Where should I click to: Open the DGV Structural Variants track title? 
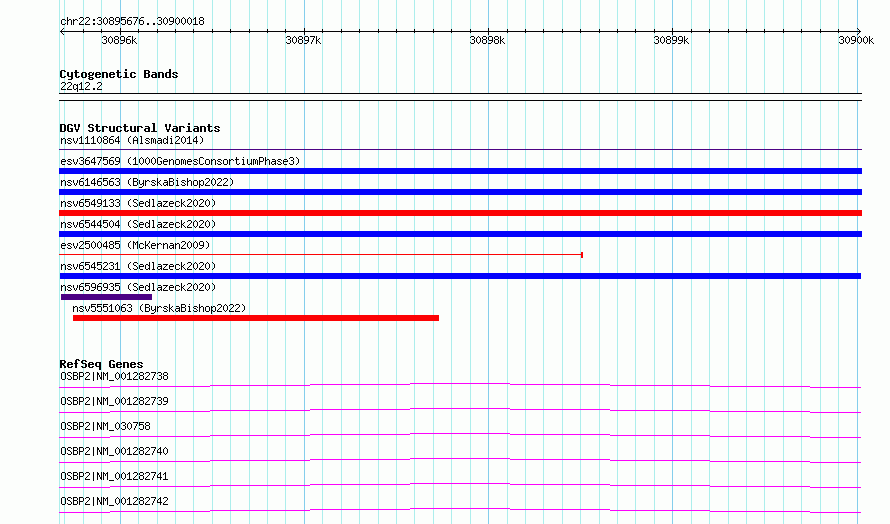click(x=140, y=128)
